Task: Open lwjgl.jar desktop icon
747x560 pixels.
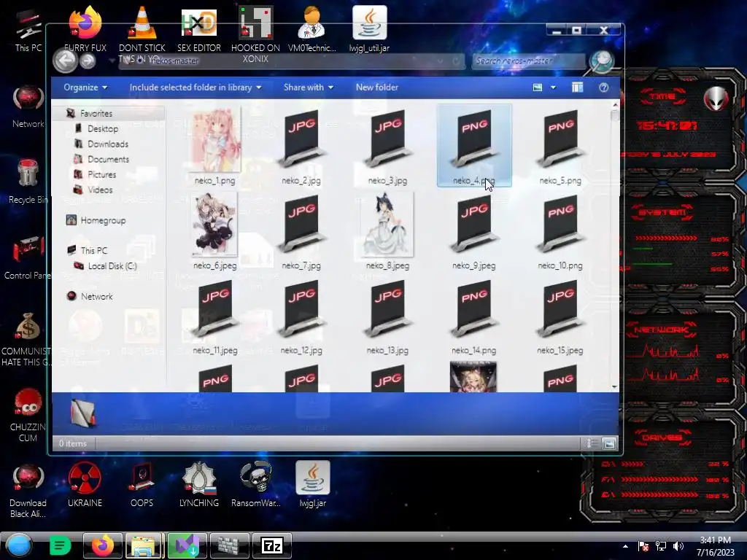Action: tap(312, 484)
